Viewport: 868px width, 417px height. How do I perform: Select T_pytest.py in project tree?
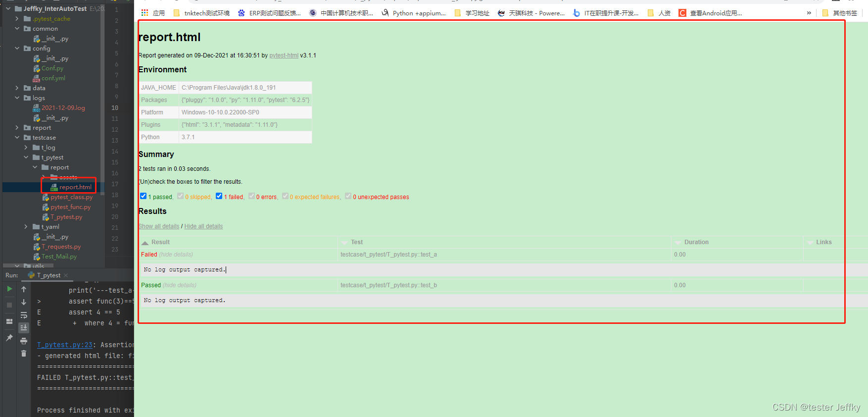coord(66,217)
